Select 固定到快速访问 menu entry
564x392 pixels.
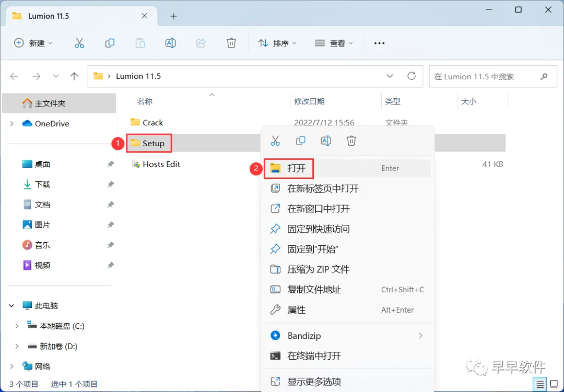348,229
